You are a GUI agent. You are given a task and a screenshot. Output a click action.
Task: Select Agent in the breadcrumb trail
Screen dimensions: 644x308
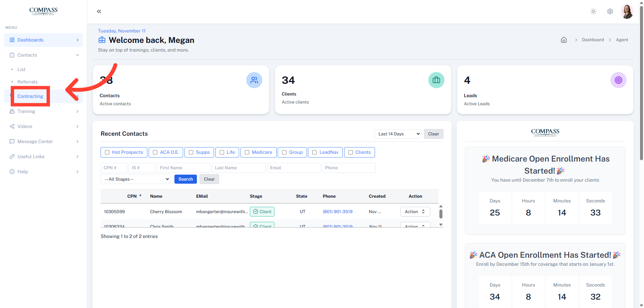(622, 40)
